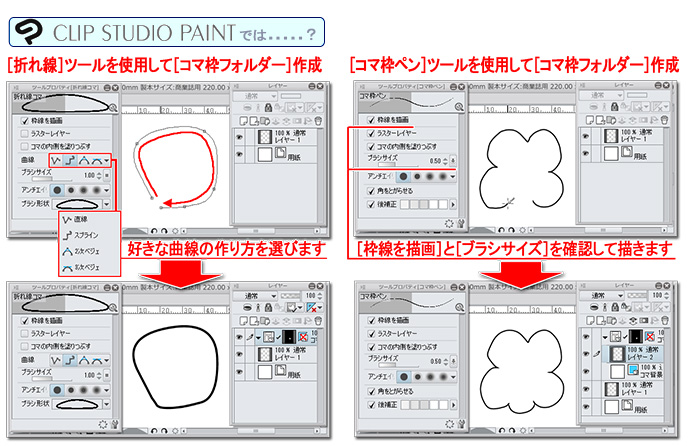Hide レイヤー 1 via its eye in the red-curve screenshot

click(239, 137)
